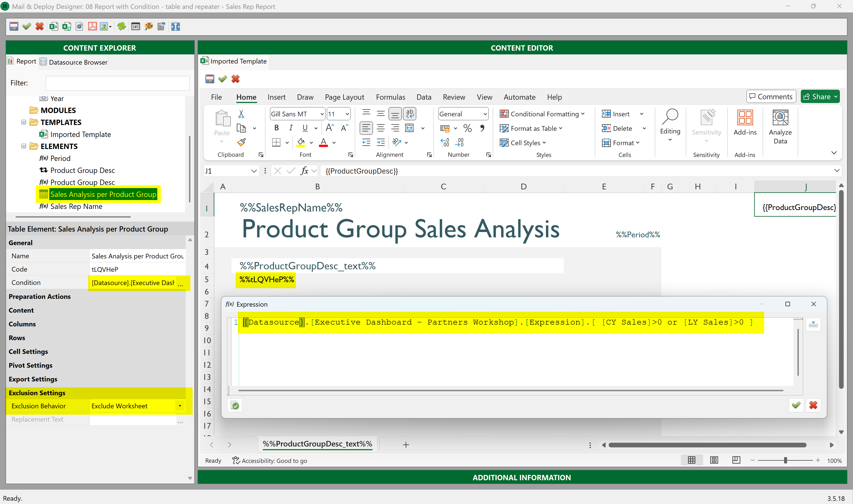This screenshot has height=504, width=853.
Task: Confirm expression with green checkmark
Action: [x=796, y=405]
